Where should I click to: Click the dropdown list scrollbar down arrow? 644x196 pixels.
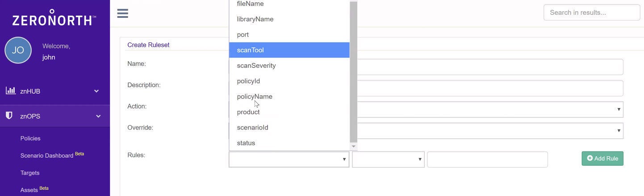(x=354, y=146)
